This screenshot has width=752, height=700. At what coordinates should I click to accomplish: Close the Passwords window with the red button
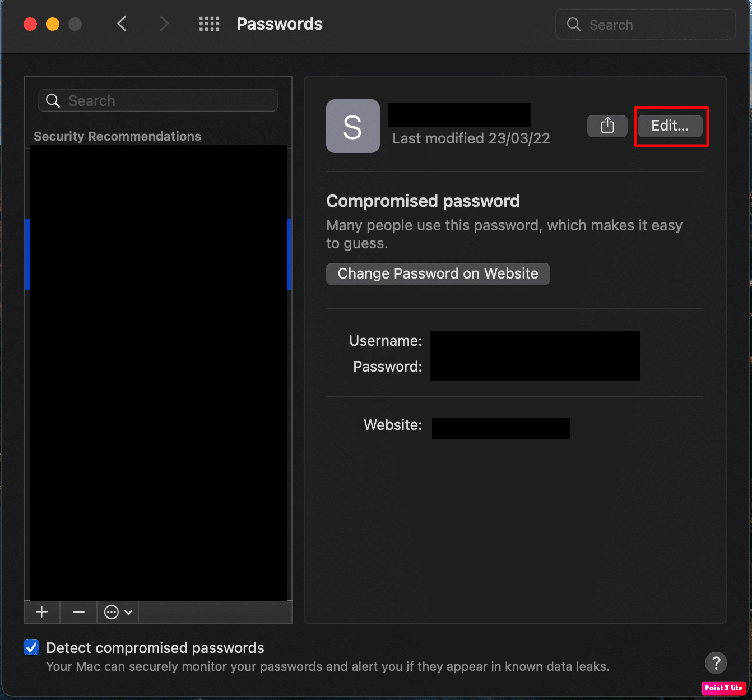[30, 24]
